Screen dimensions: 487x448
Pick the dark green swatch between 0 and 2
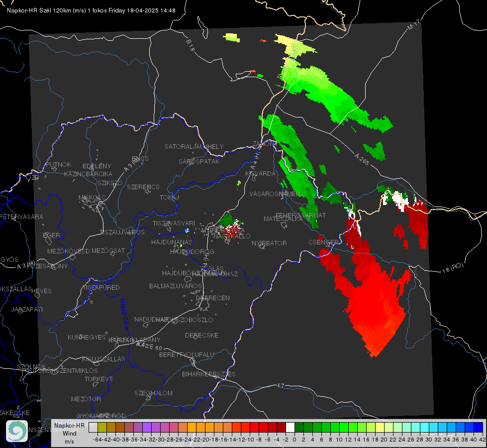pyautogui.click(x=299, y=428)
